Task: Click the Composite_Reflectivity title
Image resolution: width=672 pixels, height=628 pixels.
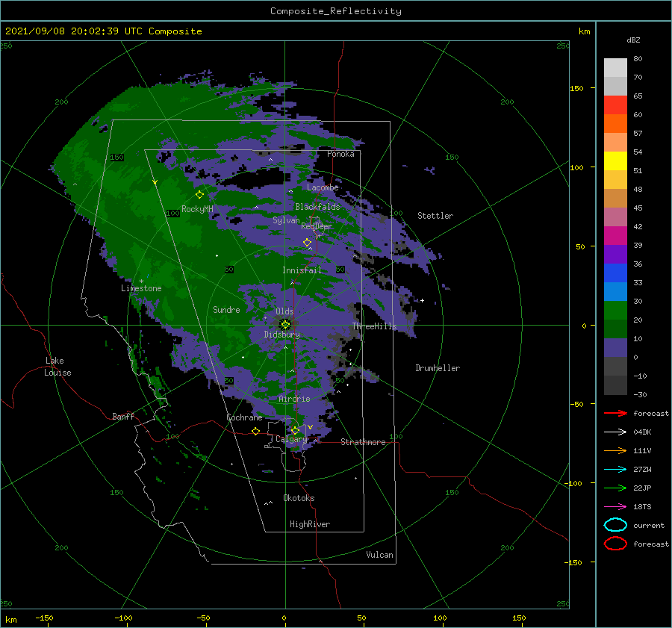Action: tap(336, 11)
